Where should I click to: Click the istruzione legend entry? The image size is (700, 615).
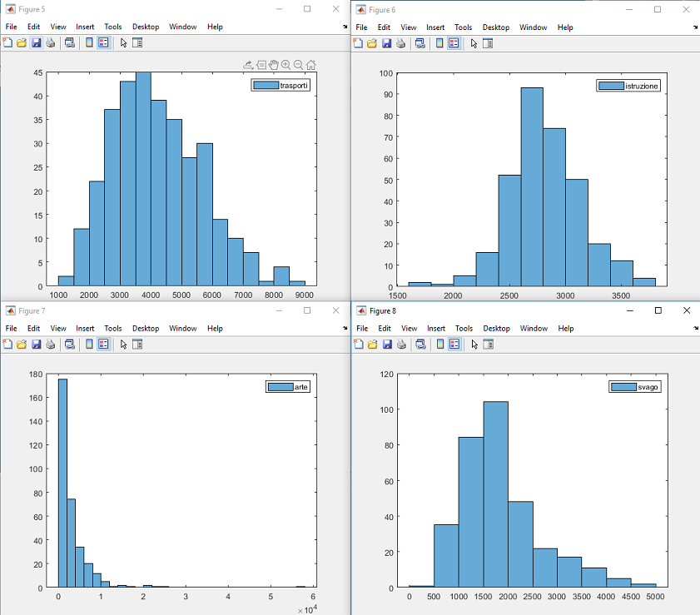pyautogui.click(x=628, y=86)
